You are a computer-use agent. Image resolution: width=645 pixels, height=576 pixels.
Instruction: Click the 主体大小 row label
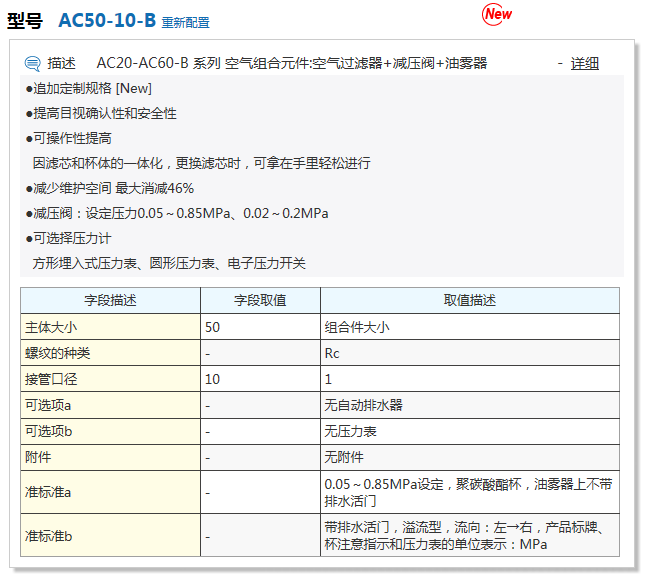click(x=110, y=327)
